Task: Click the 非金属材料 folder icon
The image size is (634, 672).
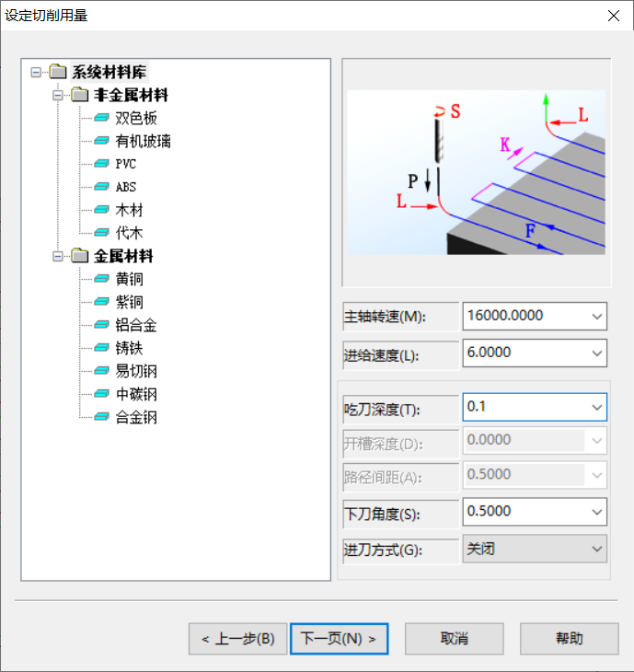Action: tap(80, 95)
